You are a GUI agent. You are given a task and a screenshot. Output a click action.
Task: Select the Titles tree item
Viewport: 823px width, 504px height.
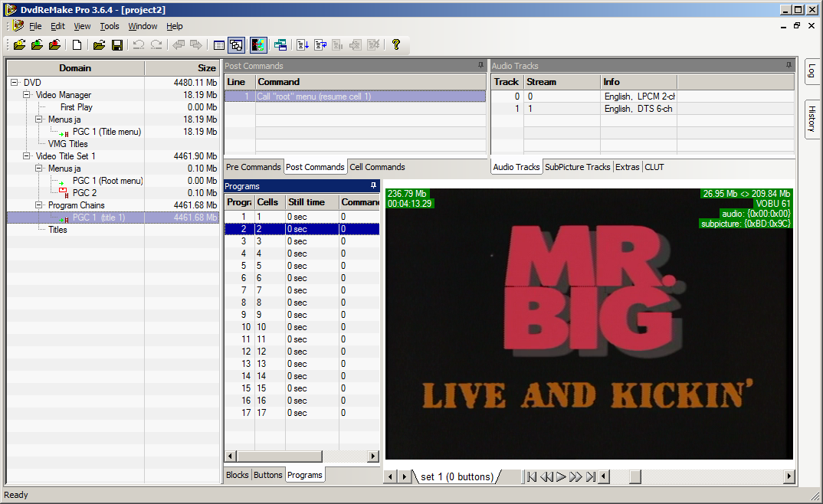57,230
